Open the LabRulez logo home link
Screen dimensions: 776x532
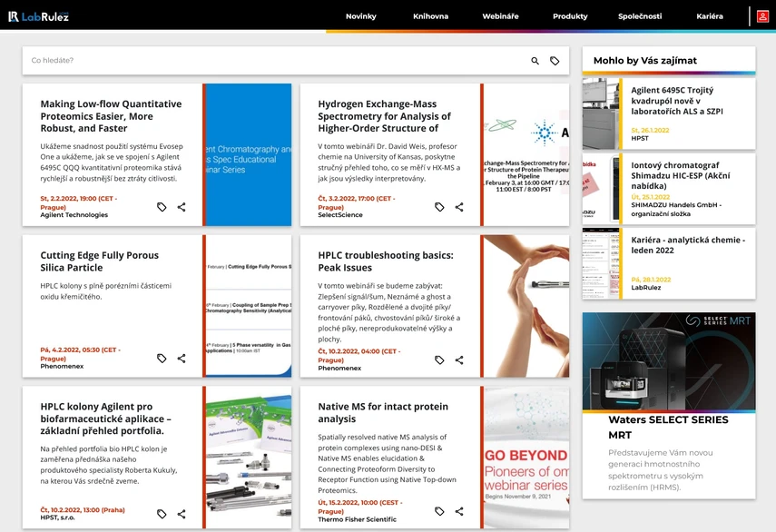tap(39, 16)
